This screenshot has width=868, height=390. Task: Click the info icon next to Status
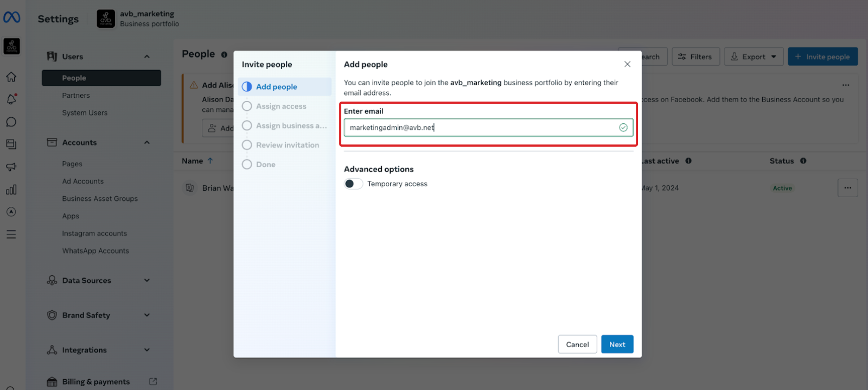point(803,161)
